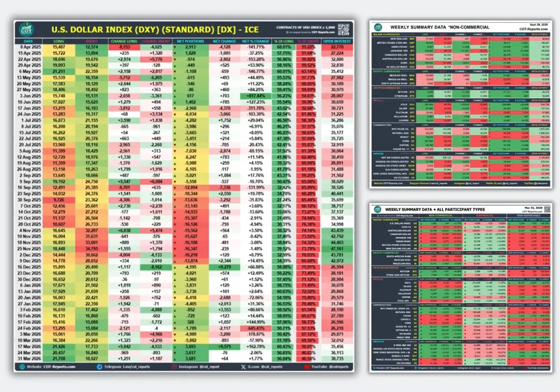Click the -645.43% net change cell
Image resolution: width=560 pixels, height=392 pixels.
point(256,328)
